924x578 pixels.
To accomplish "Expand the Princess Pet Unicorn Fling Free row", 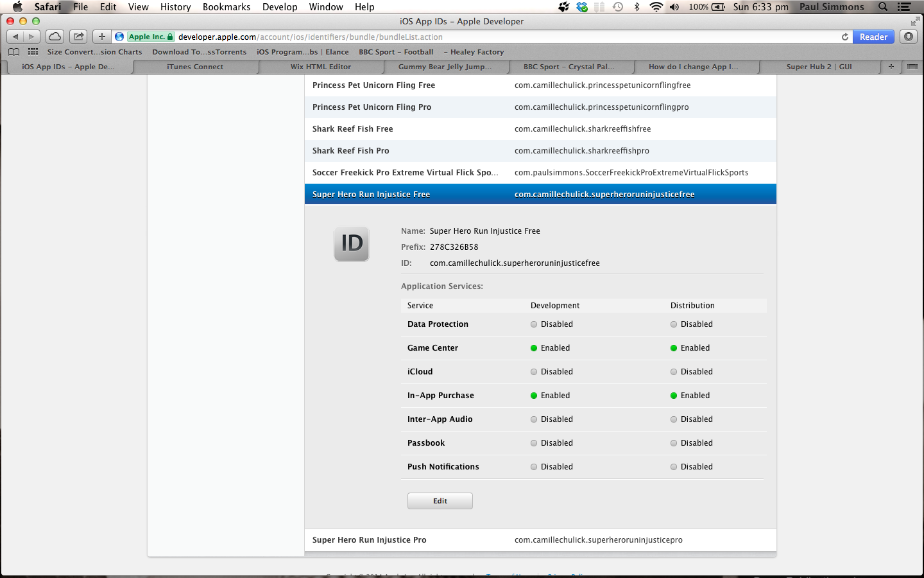I will coord(540,85).
